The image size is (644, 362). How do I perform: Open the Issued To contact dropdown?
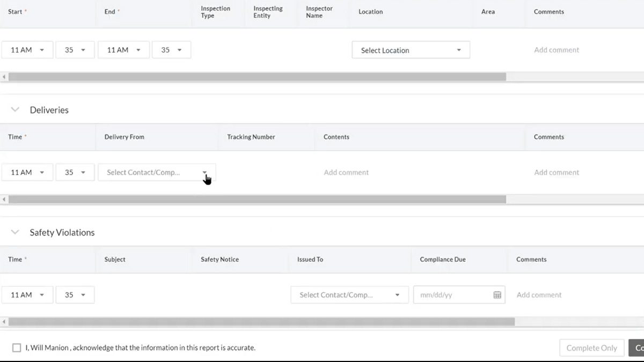(349, 294)
